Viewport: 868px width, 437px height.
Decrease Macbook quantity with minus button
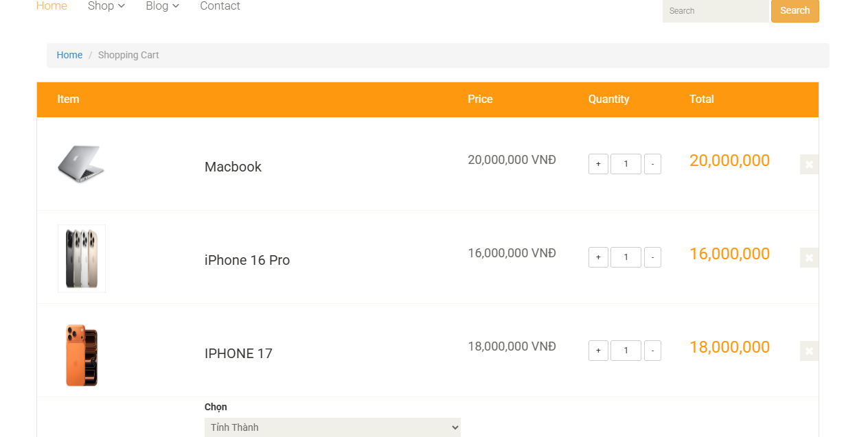tap(652, 164)
